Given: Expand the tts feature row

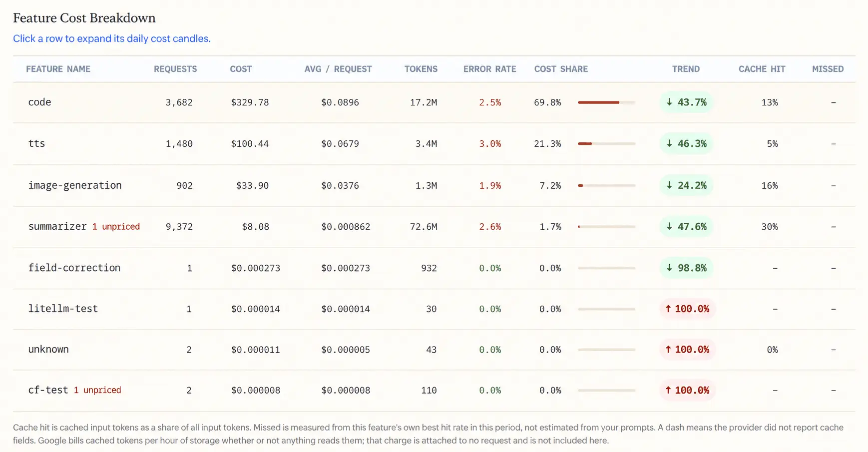Looking at the screenshot, I should tap(434, 144).
